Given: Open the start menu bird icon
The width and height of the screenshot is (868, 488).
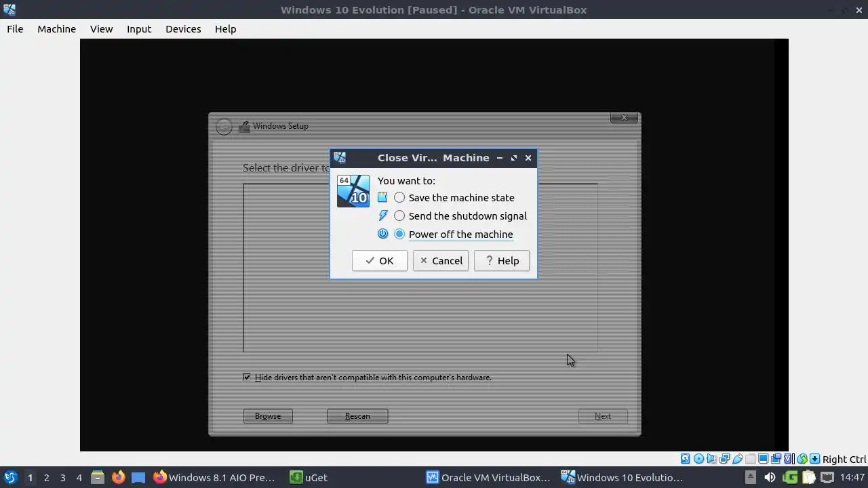Looking at the screenshot, I should [10, 477].
